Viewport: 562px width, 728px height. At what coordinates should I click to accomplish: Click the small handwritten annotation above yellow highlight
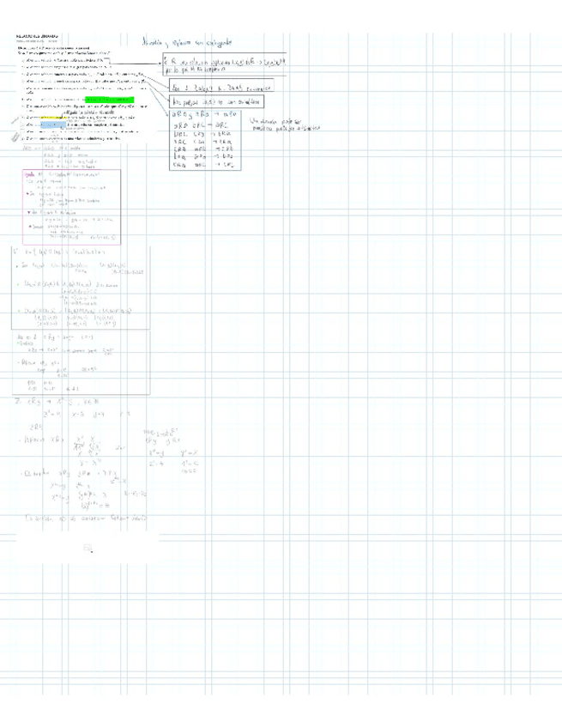click(86, 112)
